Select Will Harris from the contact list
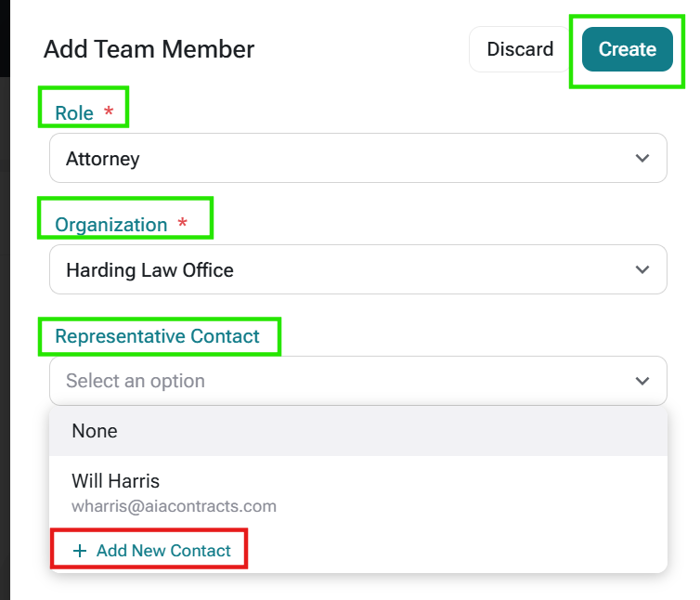 pyautogui.click(x=358, y=492)
